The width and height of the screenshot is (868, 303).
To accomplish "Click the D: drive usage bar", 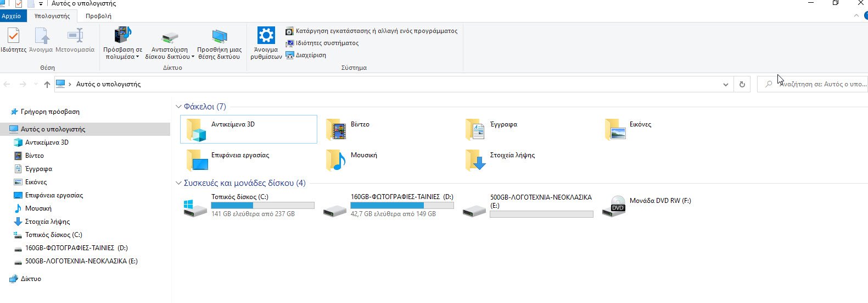I will click(402, 205).
